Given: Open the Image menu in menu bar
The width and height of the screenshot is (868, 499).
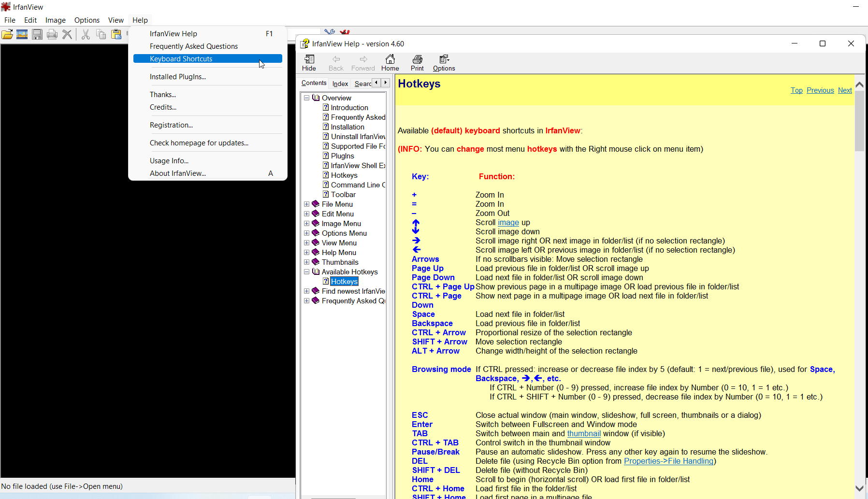Looking at the screenshot, I should (x=56, y=20).
